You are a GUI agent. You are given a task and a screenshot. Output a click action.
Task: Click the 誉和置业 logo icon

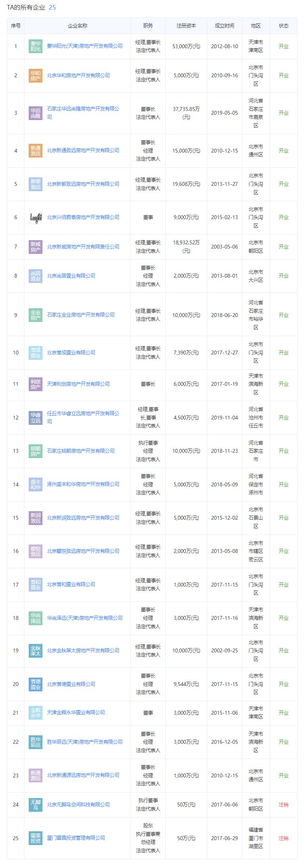click(36, 585)
